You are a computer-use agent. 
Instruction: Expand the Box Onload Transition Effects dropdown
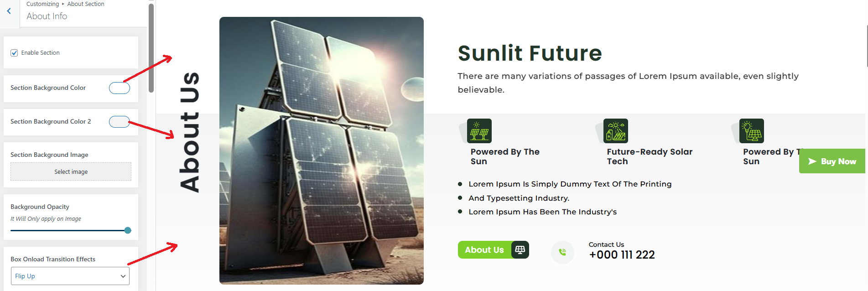[70, 276]
